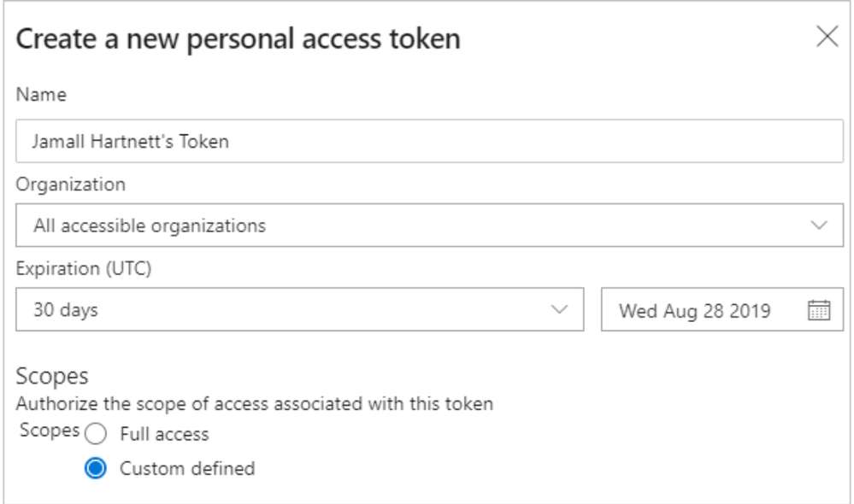Screen dimensions: 854x504
Task: Click the Organization field label
Action: [70, 185]
